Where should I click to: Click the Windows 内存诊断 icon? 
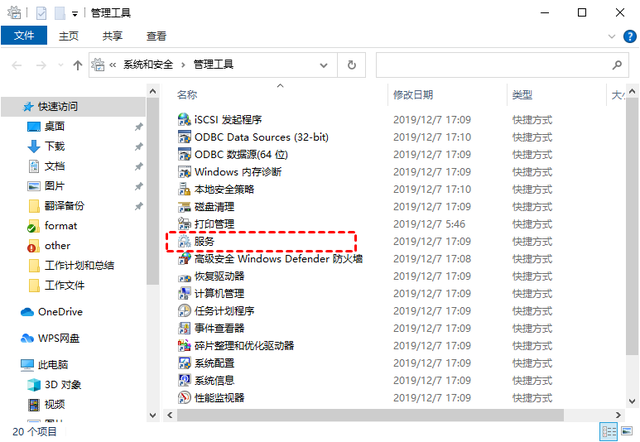184,171
